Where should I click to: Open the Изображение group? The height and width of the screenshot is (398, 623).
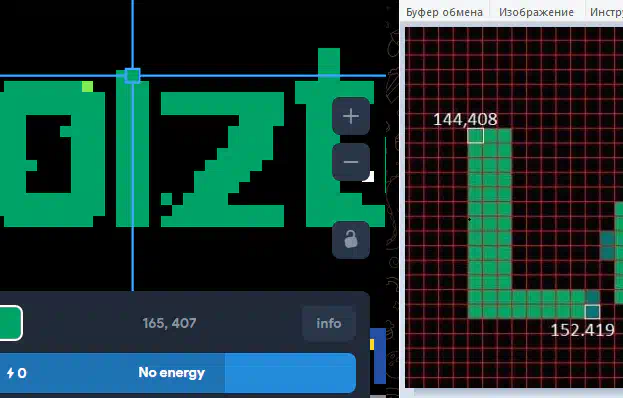536,12
